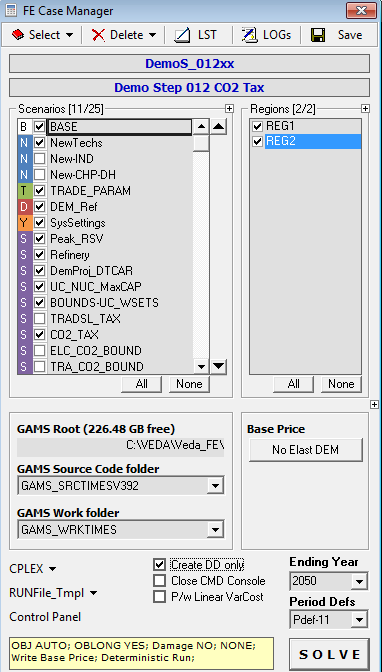Open the Ending Year dropdown
382x672 pixels.
358,582
